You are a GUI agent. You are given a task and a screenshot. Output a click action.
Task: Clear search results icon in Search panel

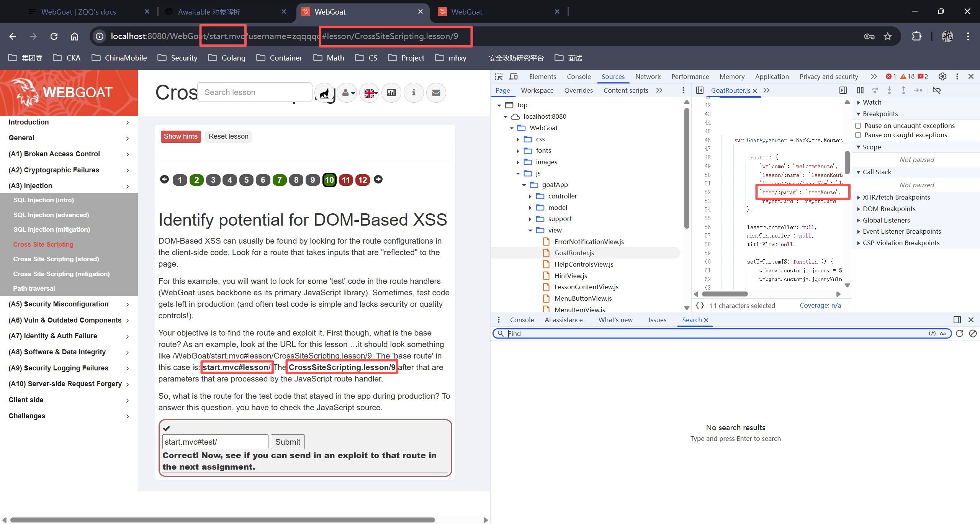coord(973,334)
